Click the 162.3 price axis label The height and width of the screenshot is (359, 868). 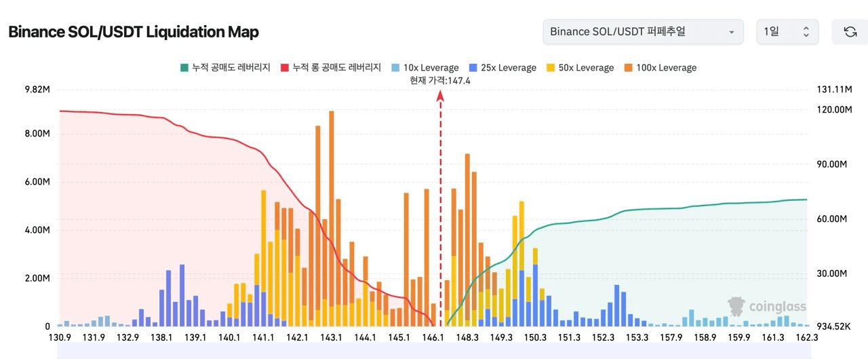click(x=807, y=338)
